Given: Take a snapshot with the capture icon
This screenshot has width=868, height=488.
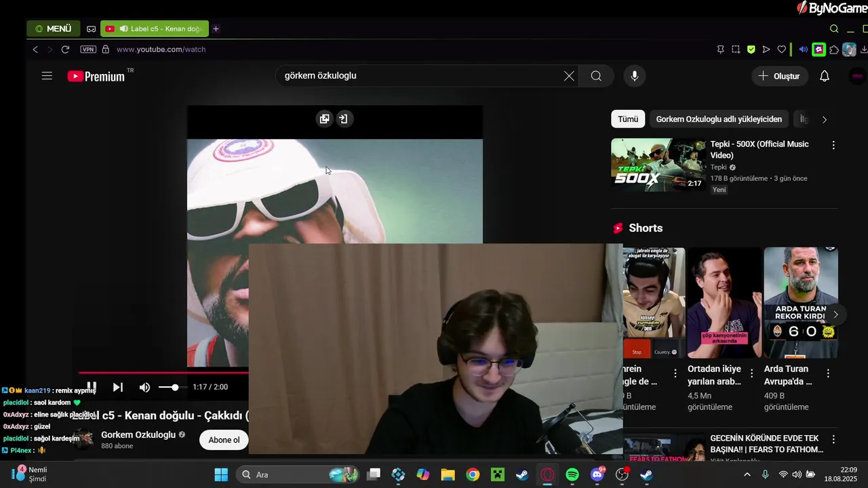Looking at the screenshot, I should (x=736, y=49).
